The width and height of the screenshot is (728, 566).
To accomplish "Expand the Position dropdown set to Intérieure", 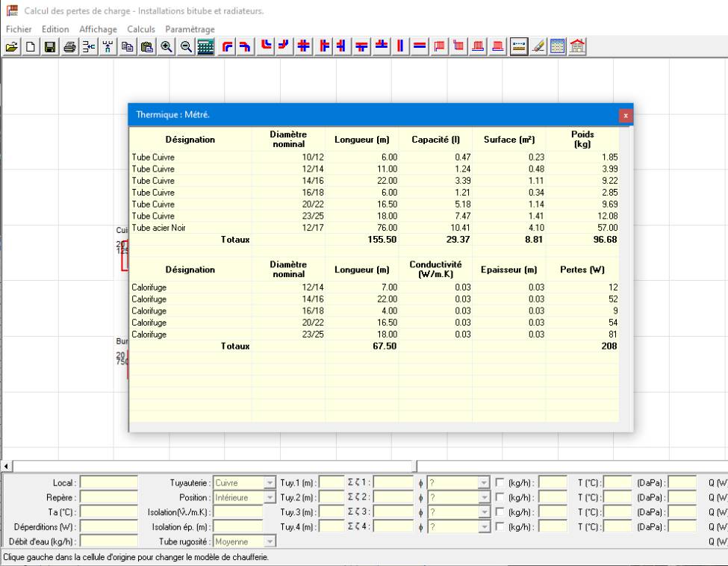I will tap(270, 497).
